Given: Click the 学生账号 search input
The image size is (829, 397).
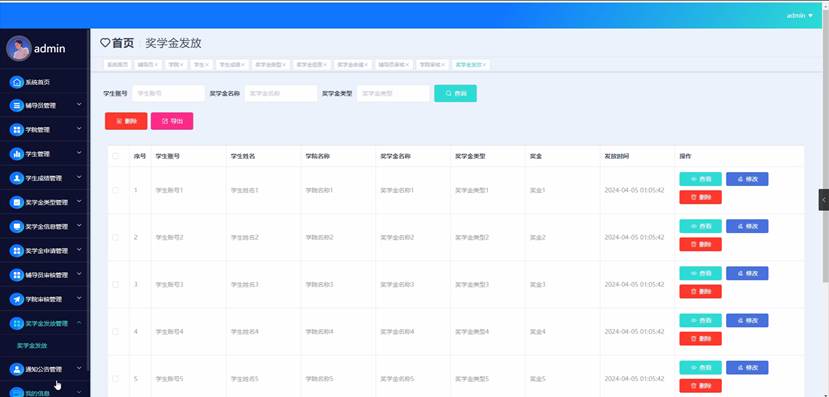Looking at the screenshot, I should [x=168, y=93].
